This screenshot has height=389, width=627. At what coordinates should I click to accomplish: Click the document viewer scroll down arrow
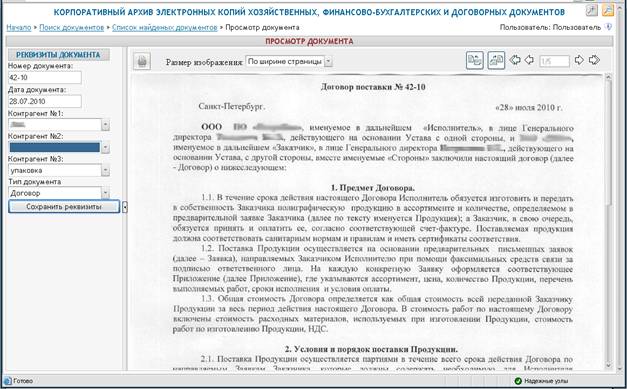pos(609,365)
